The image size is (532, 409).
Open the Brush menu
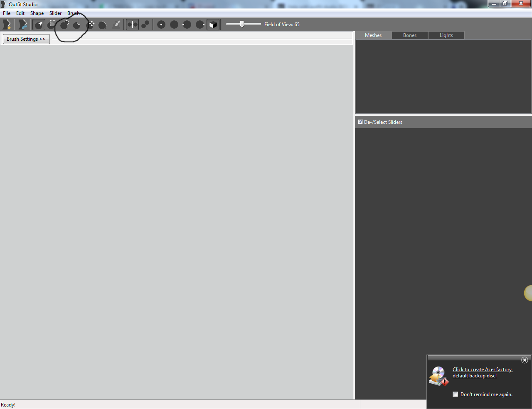(74, 13)
